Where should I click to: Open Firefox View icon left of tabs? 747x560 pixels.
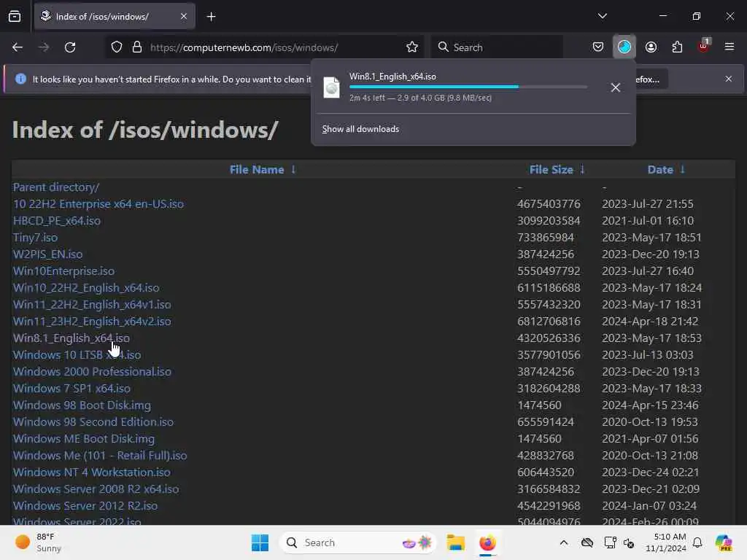(x=15, y=17)
